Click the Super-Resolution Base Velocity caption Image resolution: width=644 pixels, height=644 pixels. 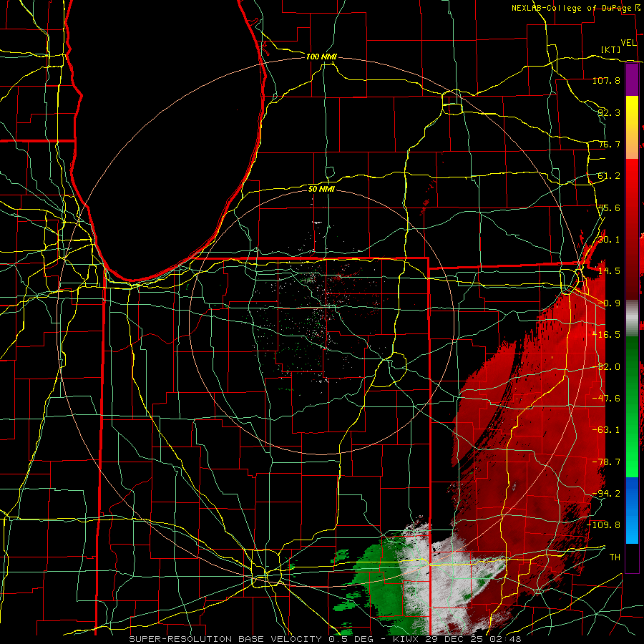tap(325, 639)
